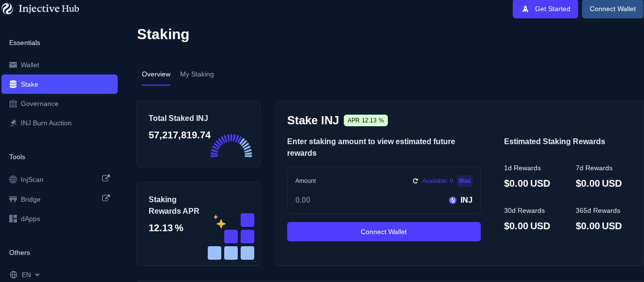Switch to the My Staking tab

pos(197,74)
